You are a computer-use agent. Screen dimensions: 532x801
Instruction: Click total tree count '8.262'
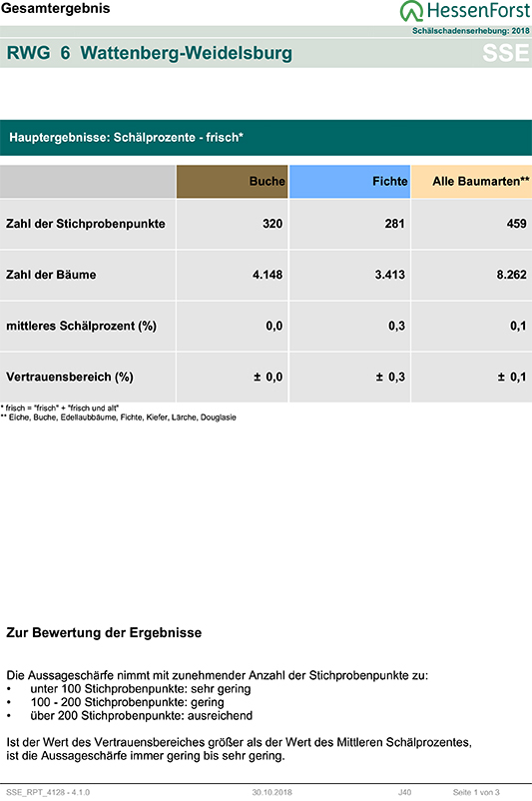coord(512,275)
